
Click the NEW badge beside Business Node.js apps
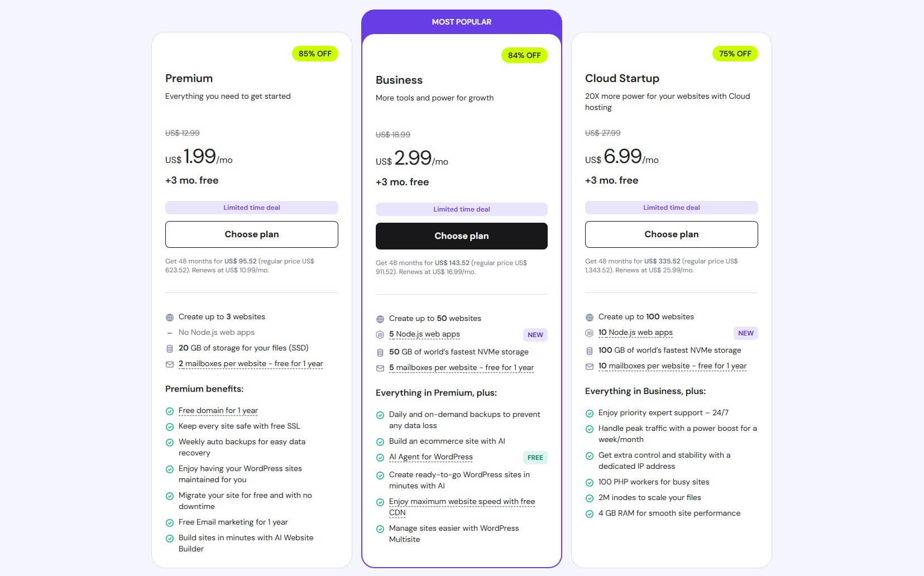pyautogui.click(x=535, y=335)
